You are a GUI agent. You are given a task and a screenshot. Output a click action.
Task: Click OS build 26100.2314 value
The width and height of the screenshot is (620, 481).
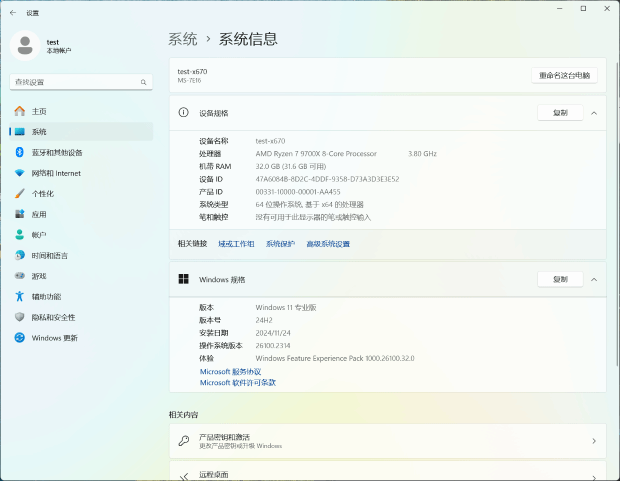[x=273, y=345]
